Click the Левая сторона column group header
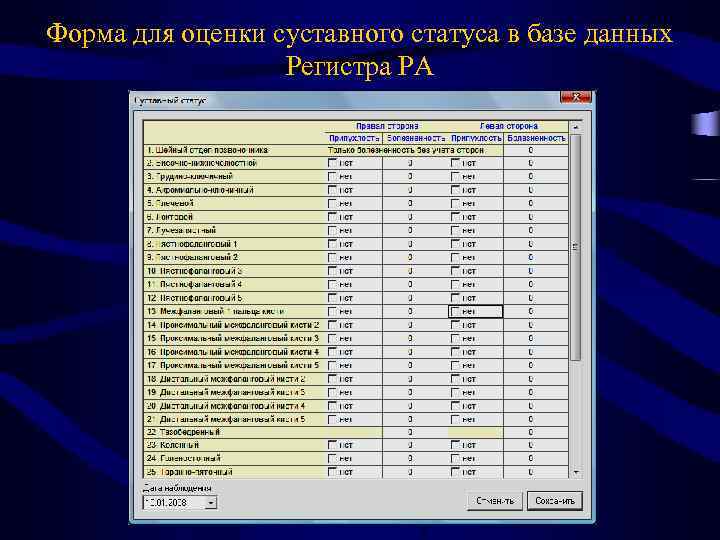The image size is (720, 540). click(x=509, y=126)
